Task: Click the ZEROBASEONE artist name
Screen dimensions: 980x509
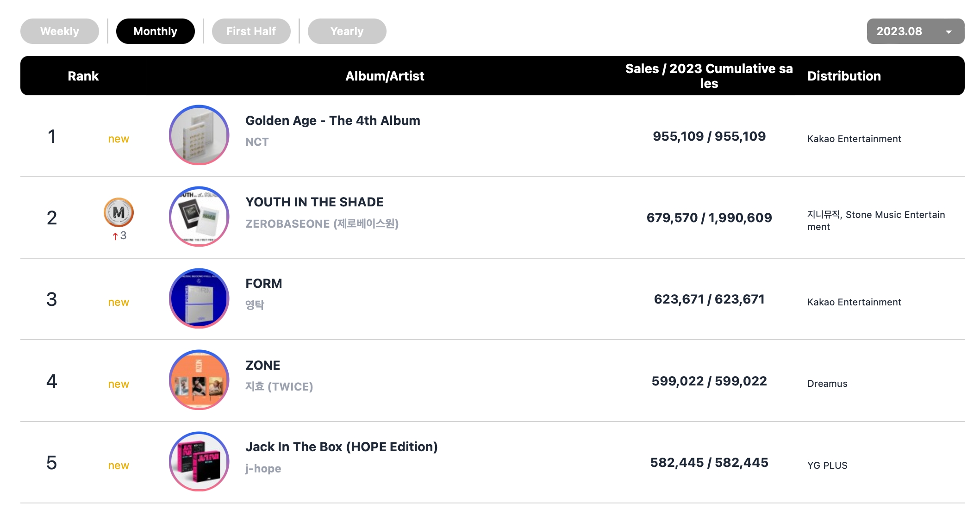Action: click(x=322, y=224)
